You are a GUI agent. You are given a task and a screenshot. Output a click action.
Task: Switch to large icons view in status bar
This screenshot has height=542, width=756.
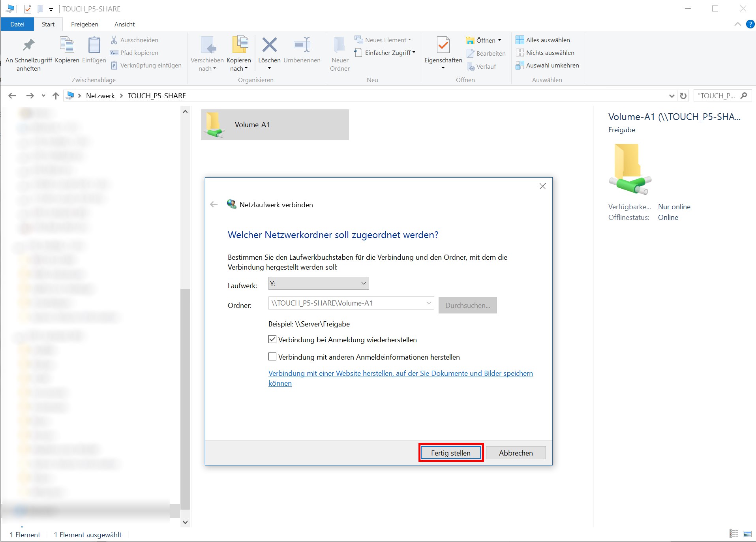coord(747,534)
